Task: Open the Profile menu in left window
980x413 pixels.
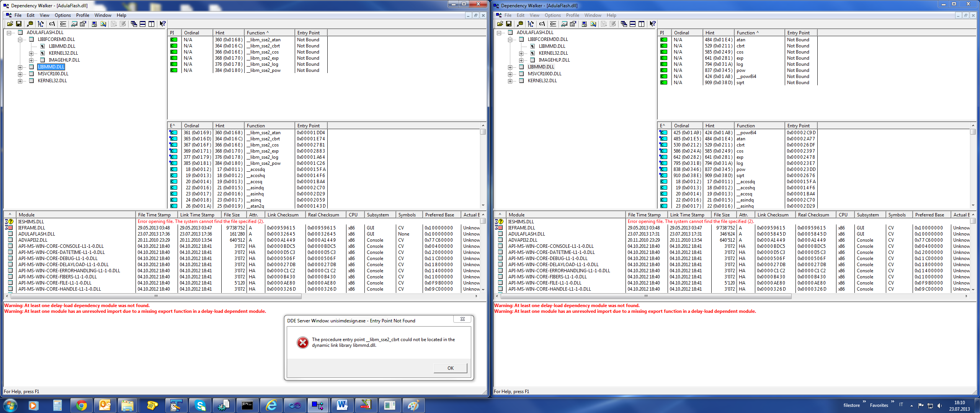Action: [82, 15]
